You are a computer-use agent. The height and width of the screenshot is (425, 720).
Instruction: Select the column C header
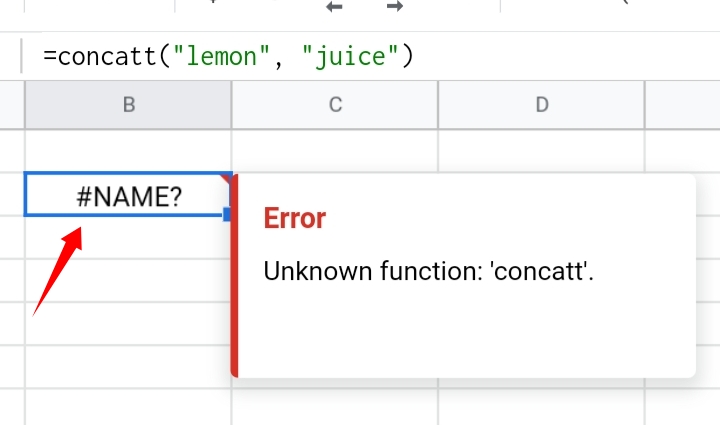(335, 105)
